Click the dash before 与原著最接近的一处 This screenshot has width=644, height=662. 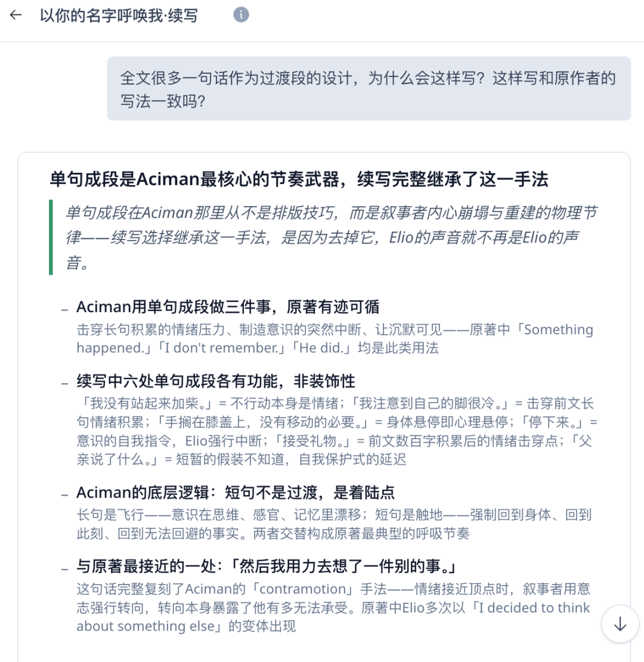point(64,570)
